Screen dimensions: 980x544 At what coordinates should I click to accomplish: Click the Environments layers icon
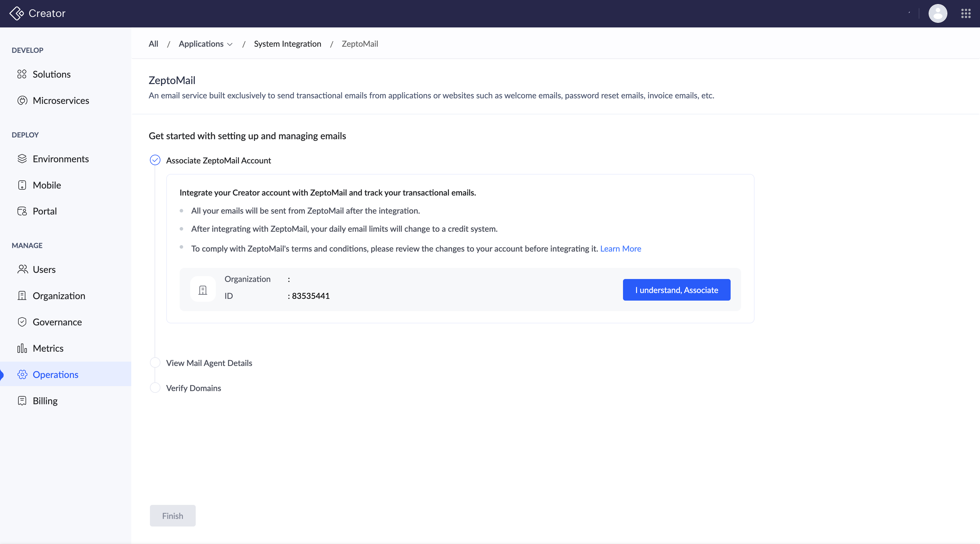22,159
